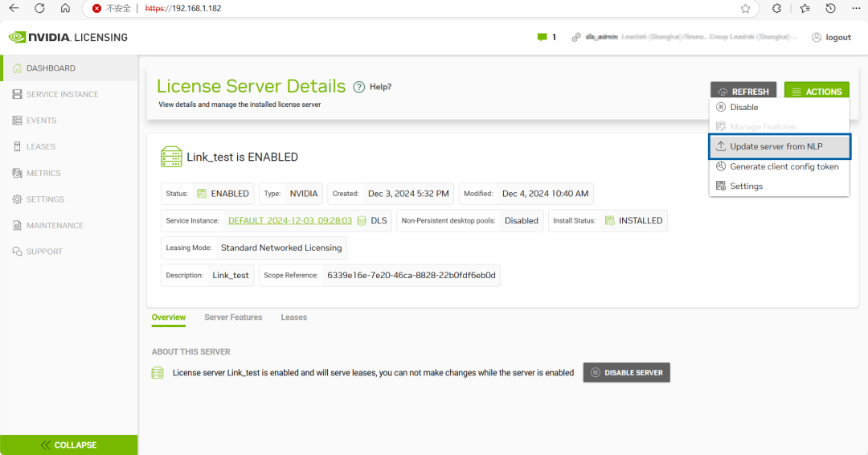The height and width of the screenshot is (455, 868).
Task: Collapse the sidebar navigation
Action: pos(68,445)
